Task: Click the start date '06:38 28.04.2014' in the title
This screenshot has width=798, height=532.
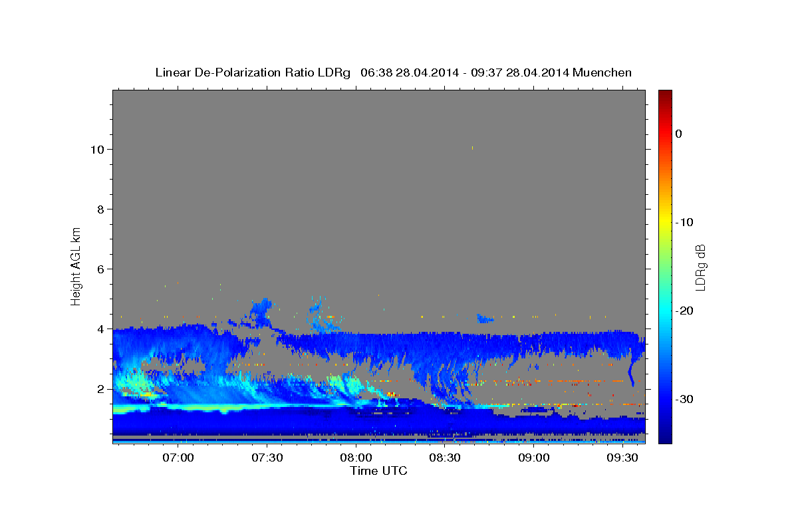Action: (409, 72)
